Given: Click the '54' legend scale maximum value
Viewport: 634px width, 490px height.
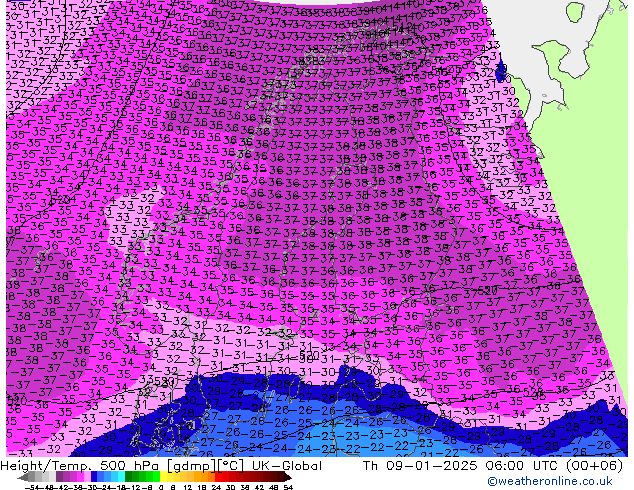Looking at the screenshot, I should pyautogui.click(x=288, y=487).
